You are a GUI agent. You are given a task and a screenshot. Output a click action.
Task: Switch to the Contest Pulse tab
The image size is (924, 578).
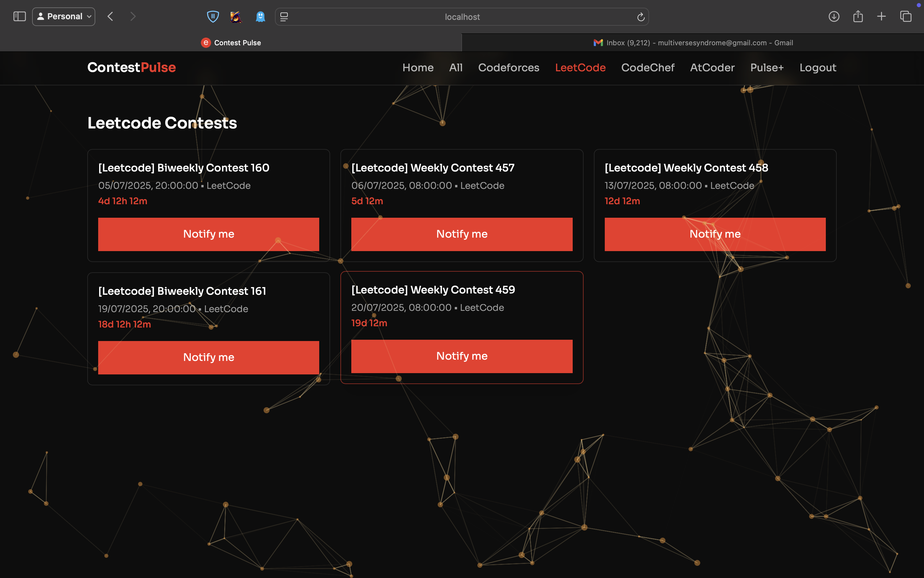tap(231, 42)
